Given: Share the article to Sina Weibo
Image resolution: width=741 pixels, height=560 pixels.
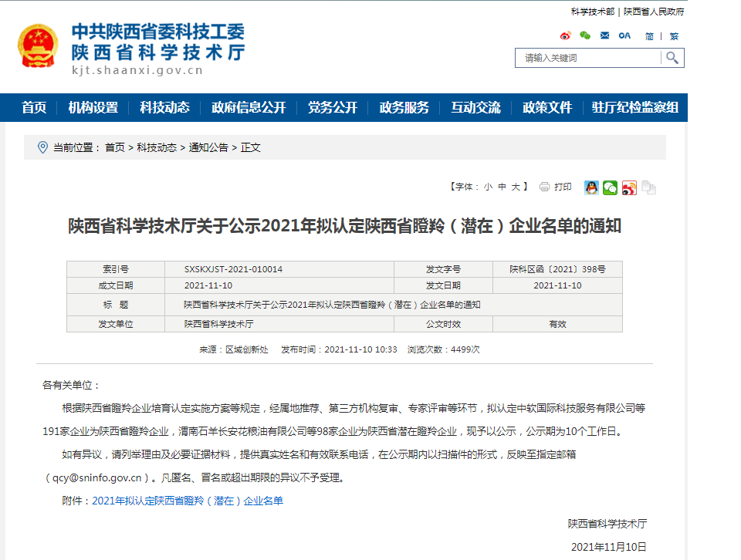Looking at the screenshot, I should [629, 187].
